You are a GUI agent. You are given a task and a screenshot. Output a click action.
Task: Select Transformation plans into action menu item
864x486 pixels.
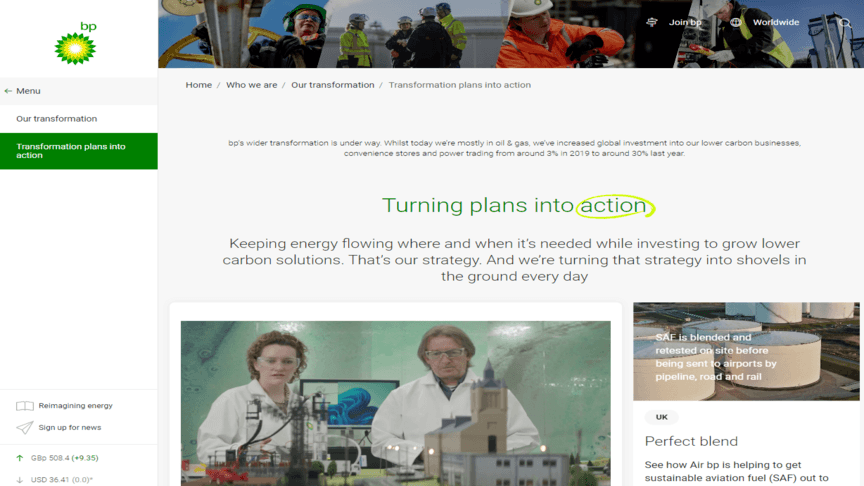[79, 151]
